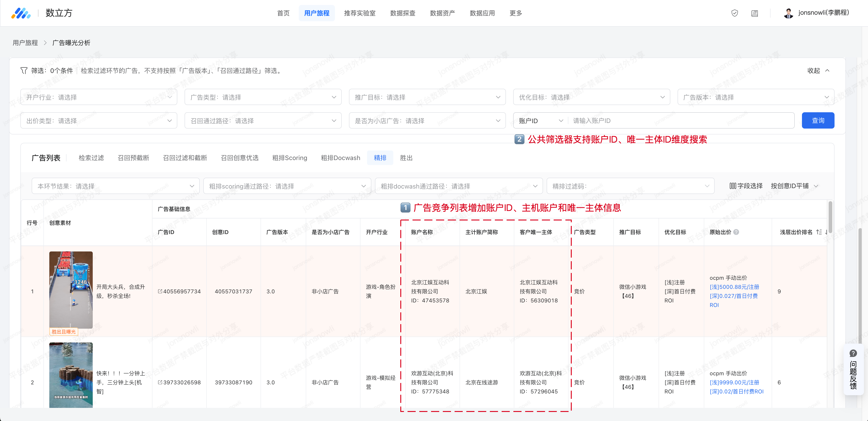
Task: Click first row creative thumbnail image
Action: tap(71, 290)
